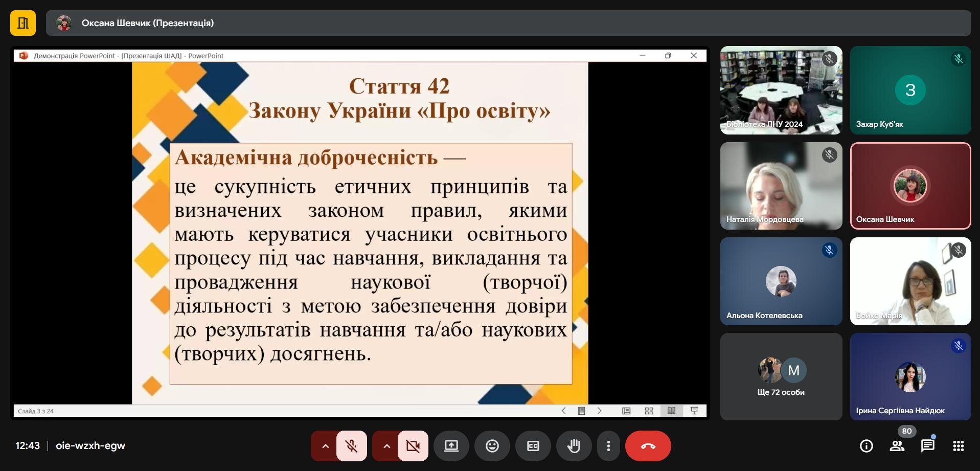This screenshot has height=471, width=980.
Task: Go to previous slide arrow in PowerPoint
Action: coord(563,411)
